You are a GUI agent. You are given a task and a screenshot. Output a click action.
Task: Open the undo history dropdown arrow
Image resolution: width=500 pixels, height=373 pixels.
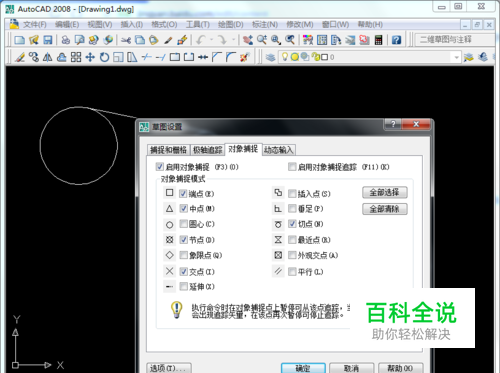(211, 40)
